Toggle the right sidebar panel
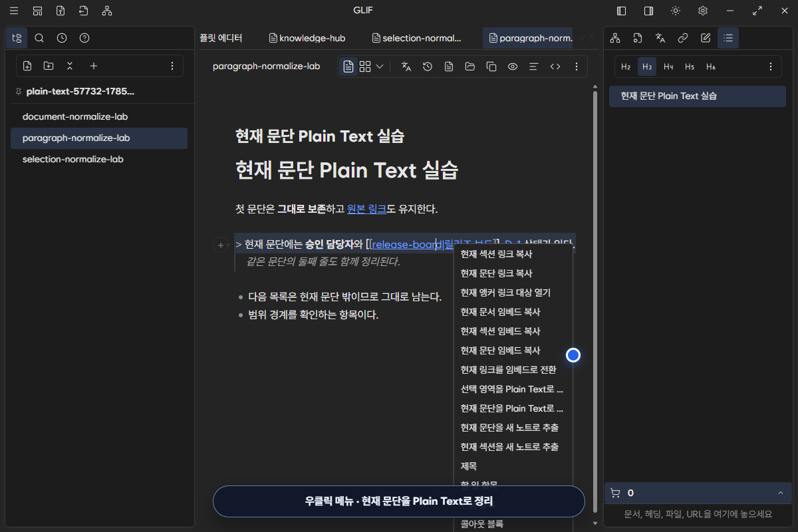This screenshot has height=532, width=798. [x=648, y=11]
